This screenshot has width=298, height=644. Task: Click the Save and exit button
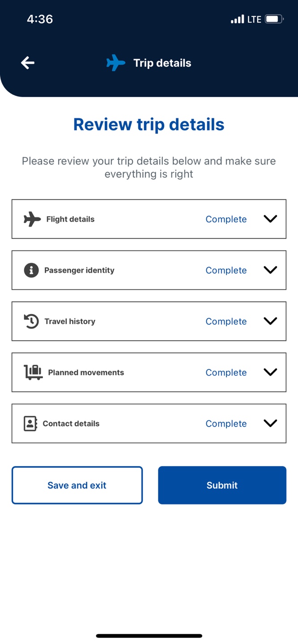(x=77, y=485)
